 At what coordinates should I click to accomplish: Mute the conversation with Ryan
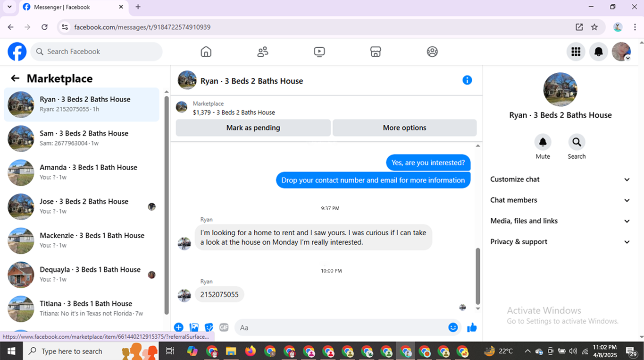pyautogui.click(x=543, y=142)
